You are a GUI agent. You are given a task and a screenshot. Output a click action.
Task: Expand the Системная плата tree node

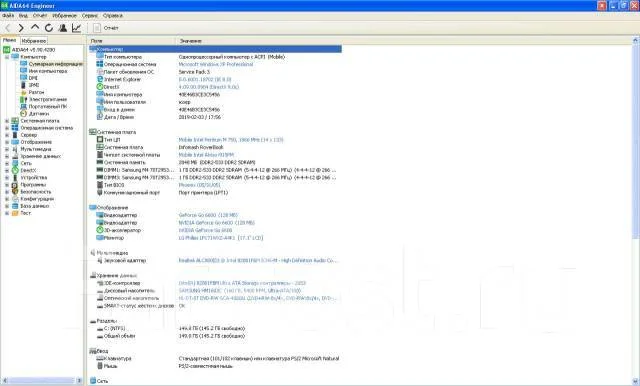[7, 121]
